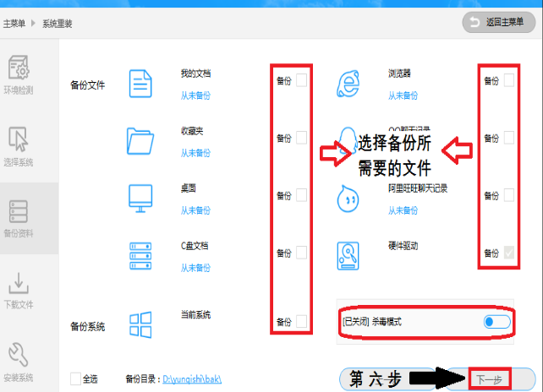Click 从未备份 link under 浏览器

[403, 95]
